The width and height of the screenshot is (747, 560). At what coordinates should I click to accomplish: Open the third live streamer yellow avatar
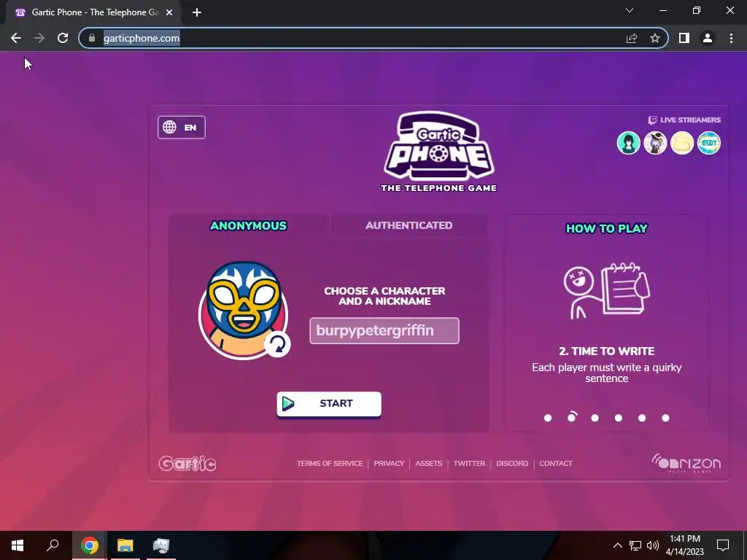682,143
